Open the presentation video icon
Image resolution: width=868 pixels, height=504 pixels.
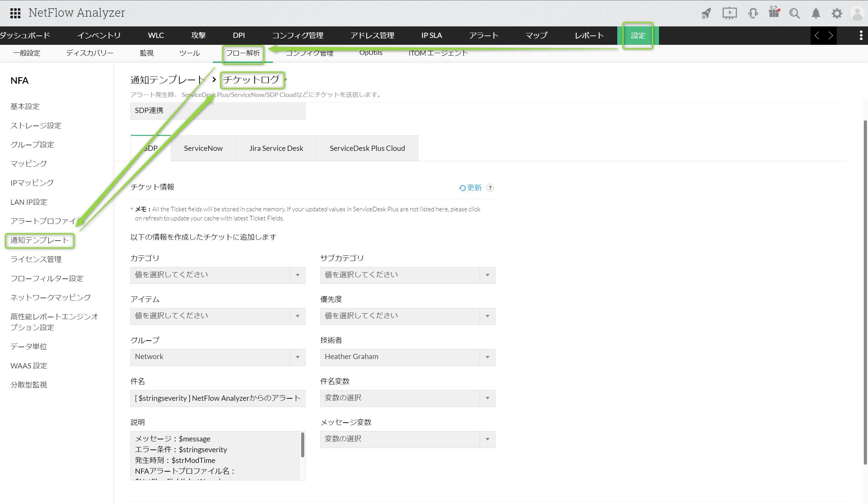(729, 14)
